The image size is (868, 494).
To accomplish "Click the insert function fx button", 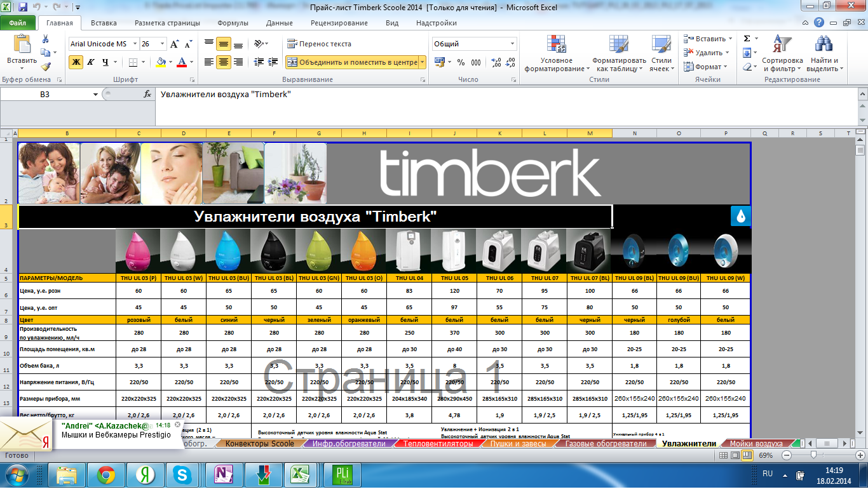I will [147, 94].
